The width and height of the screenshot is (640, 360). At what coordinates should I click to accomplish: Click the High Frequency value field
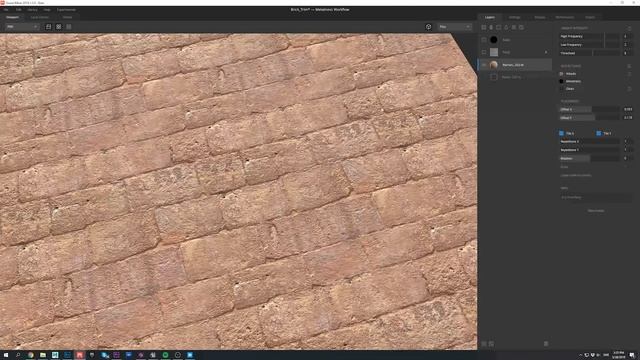point(627,36)
